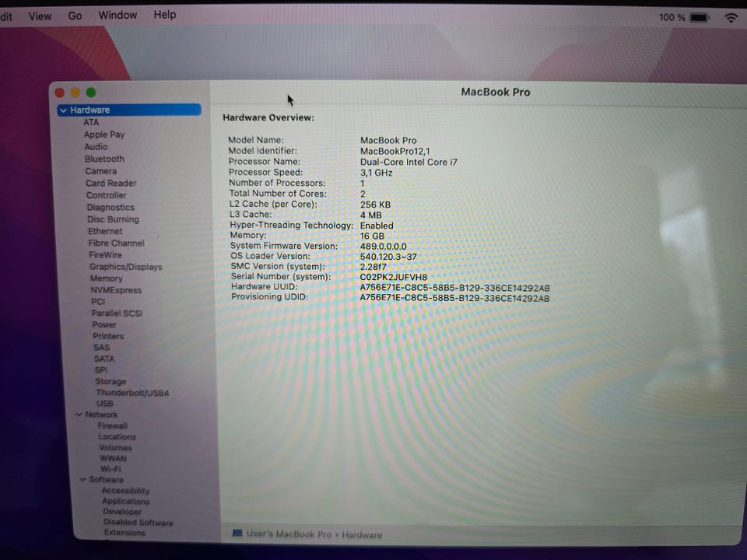Select SATA in the sidebar

[105, 359]
